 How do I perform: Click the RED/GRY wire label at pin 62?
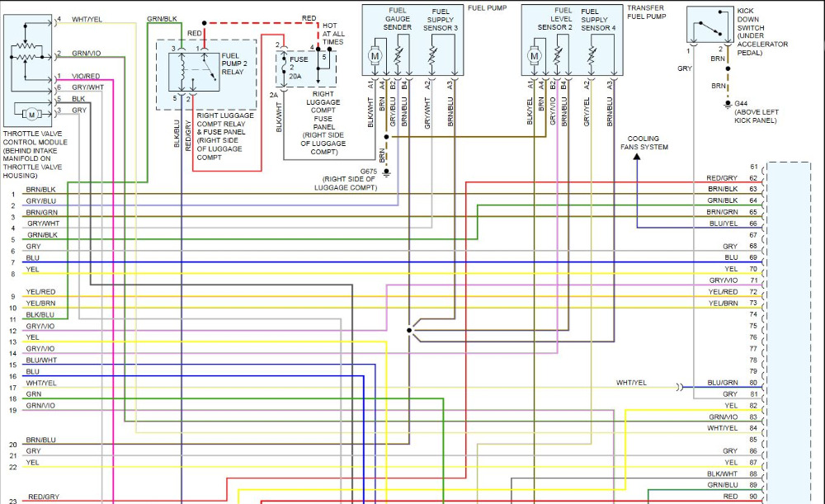point(722,178)
